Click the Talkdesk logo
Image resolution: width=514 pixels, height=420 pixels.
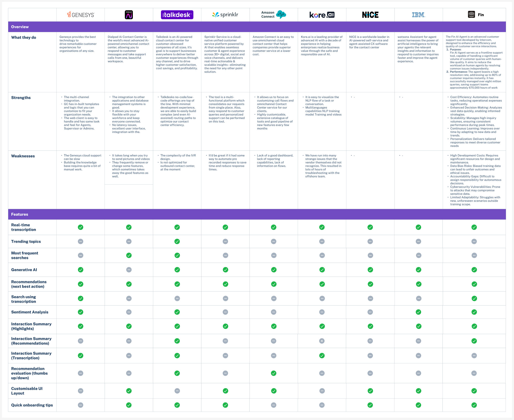(x=177, y=15)
